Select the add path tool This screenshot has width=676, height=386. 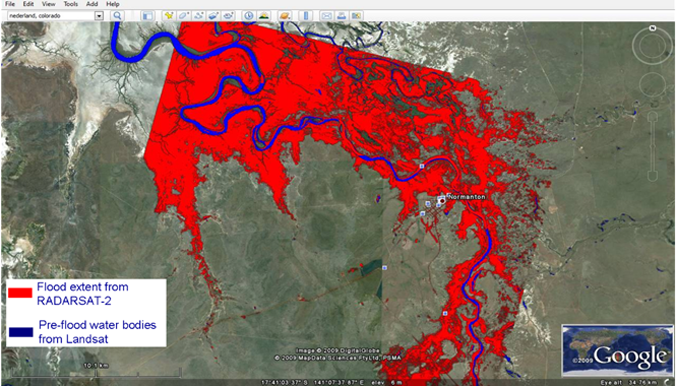point(198,16)
